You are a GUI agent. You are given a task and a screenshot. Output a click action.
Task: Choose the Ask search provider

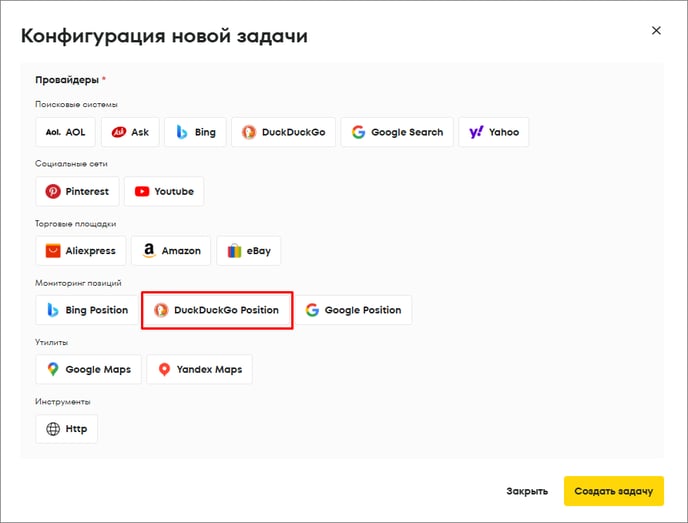coord(130,132)
